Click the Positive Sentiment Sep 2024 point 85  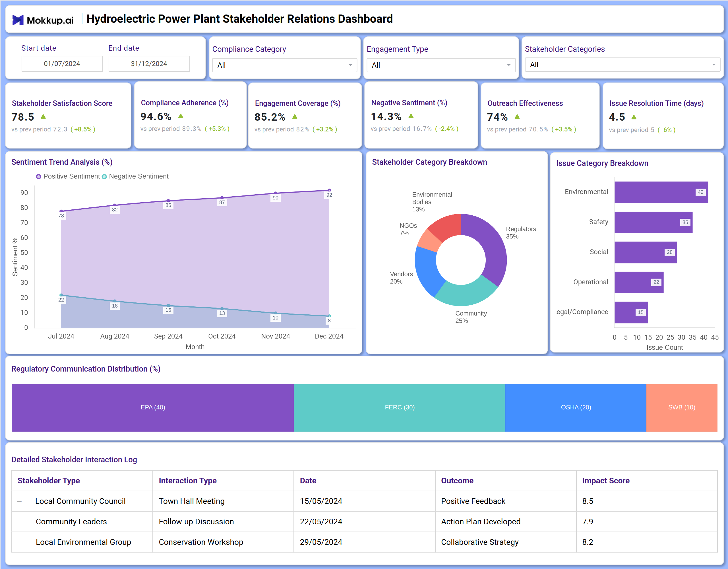click(x=168, y=201)
